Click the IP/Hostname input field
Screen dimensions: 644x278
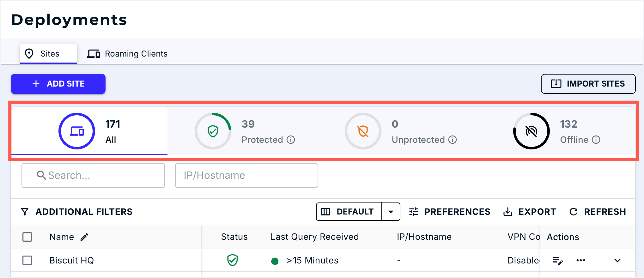pos(246,175)
